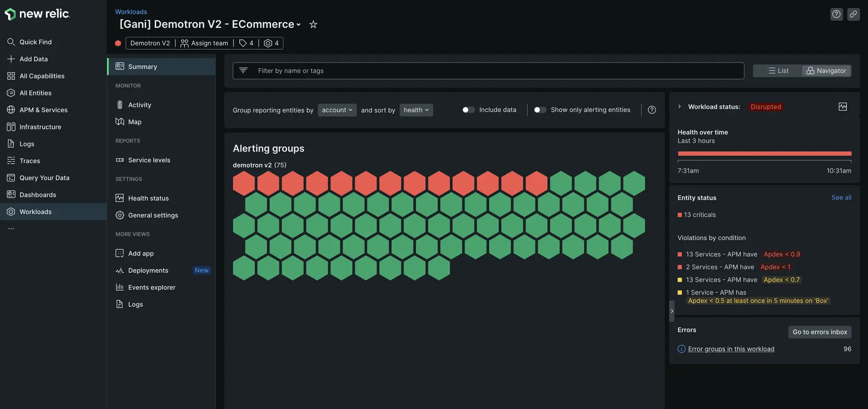Click navigator help question icon
868x409 pixels.
(x=652, y=110)
